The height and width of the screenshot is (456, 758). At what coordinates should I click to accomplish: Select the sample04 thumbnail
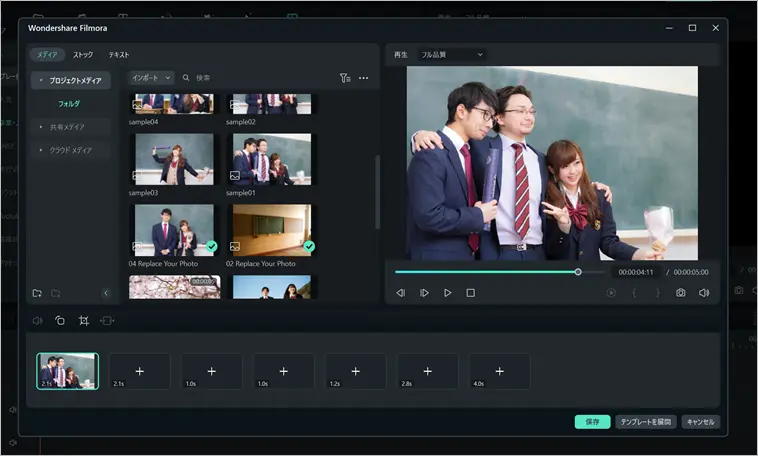point(174,104)
